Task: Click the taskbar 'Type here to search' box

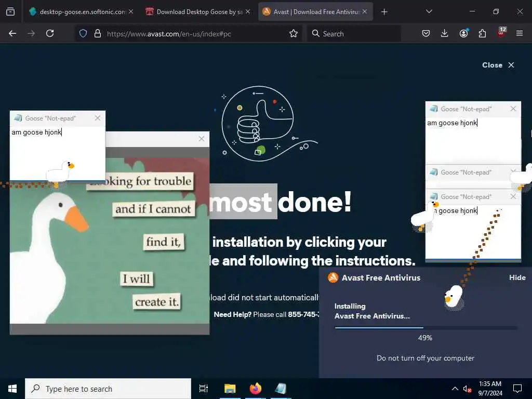Action: tap(108, 389)
